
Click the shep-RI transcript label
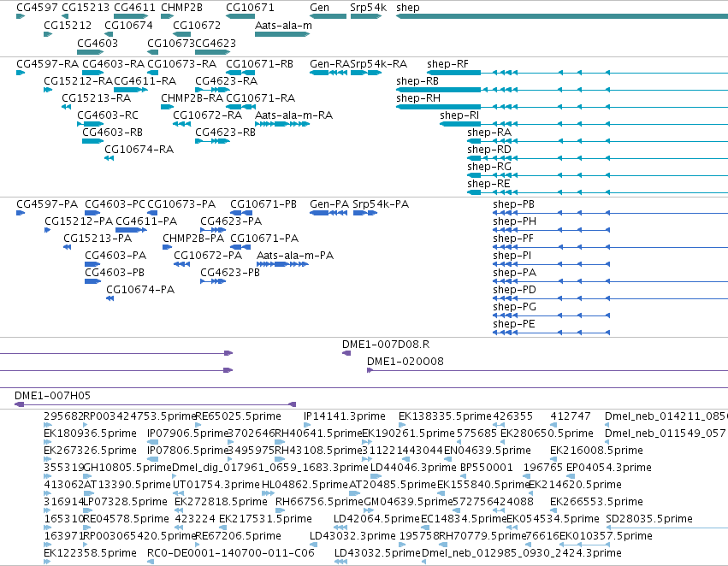[459, 115]
